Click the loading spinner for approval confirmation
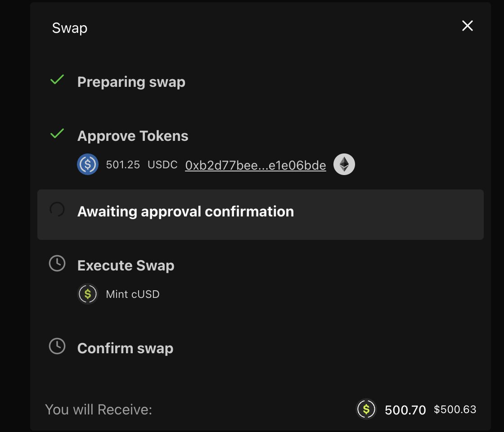Viewport: 504px width, 432px height. 57,210
